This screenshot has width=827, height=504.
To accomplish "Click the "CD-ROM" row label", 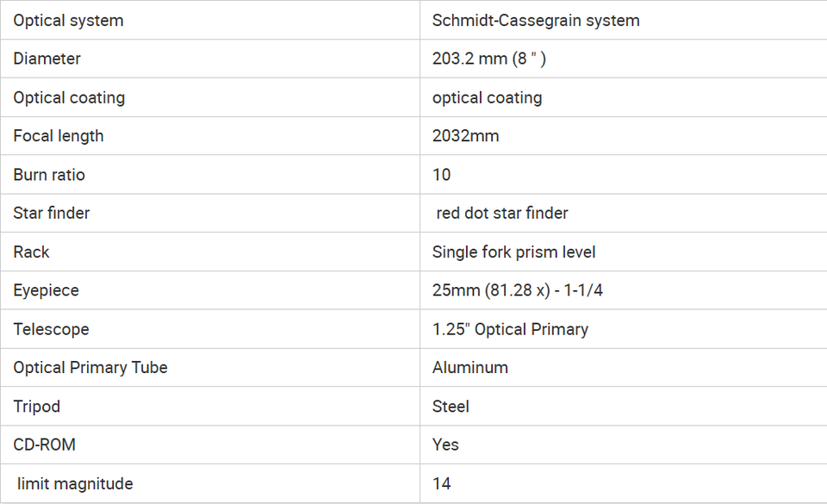I will [x=44, y=445].
